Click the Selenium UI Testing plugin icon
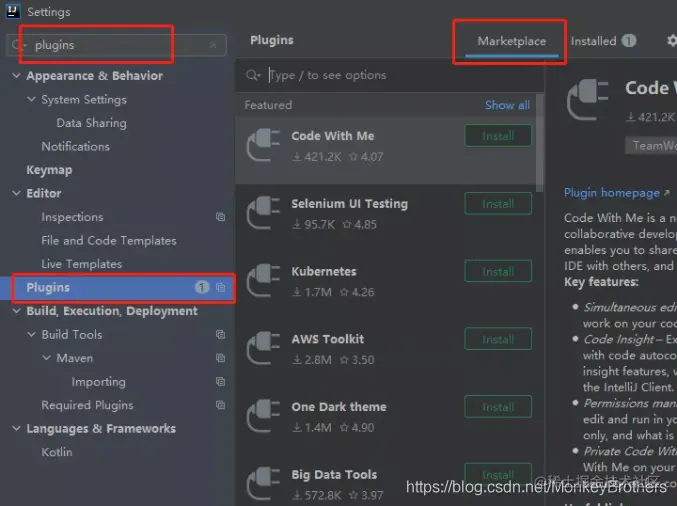 point(263,213)
